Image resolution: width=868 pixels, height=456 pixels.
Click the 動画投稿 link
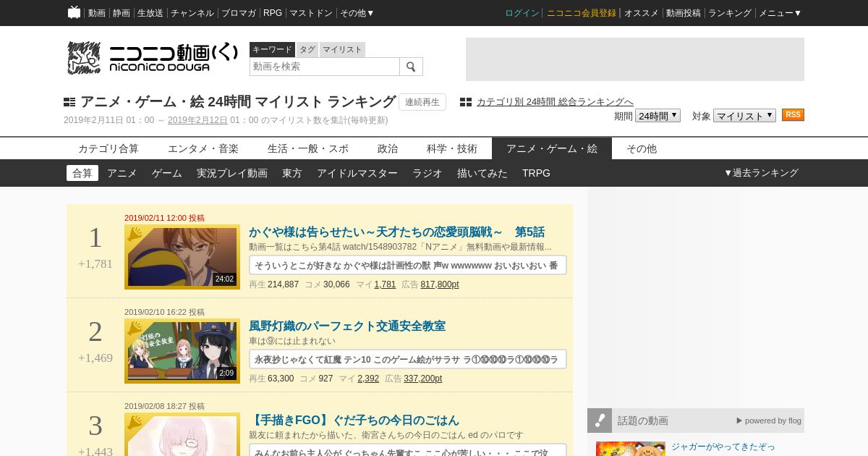click(684, 13)
